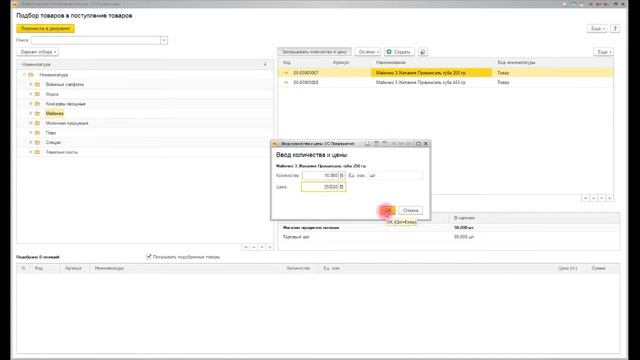Click folder icon of Влажные салфетки
640x360 pixels.
37,84
